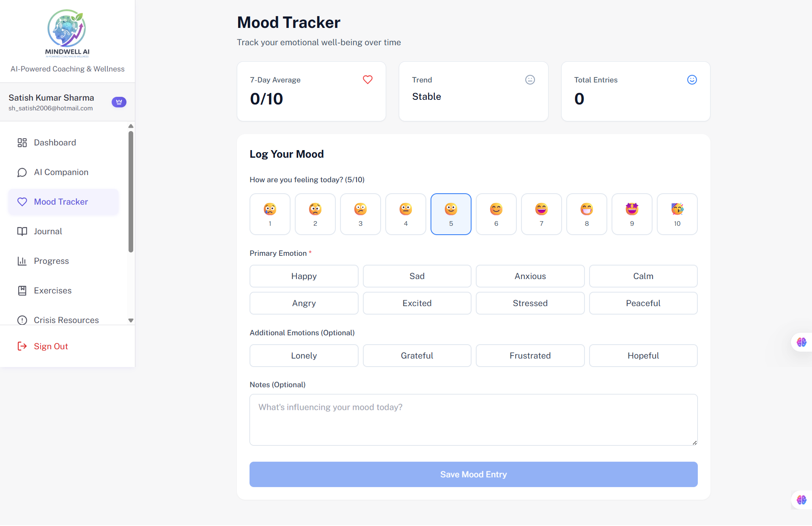Select the Exercises icon in the sidebar
The image size is (812, 526).
22,290
